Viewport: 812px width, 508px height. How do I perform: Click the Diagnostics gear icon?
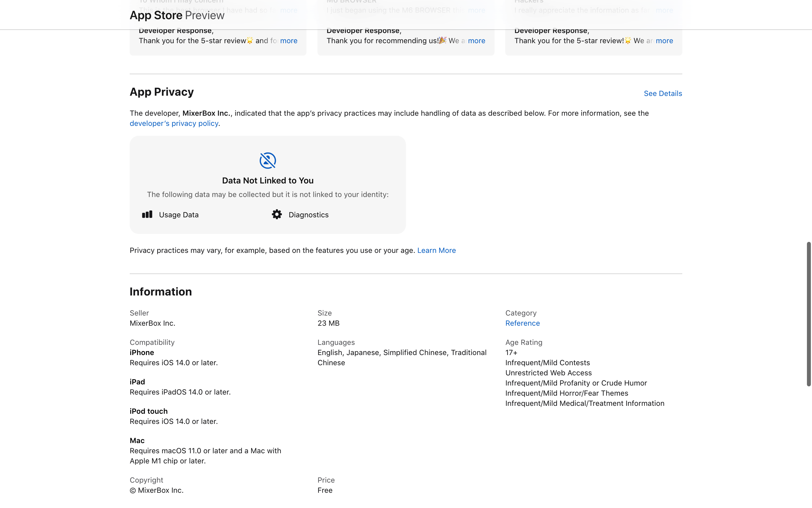[277, 214]
